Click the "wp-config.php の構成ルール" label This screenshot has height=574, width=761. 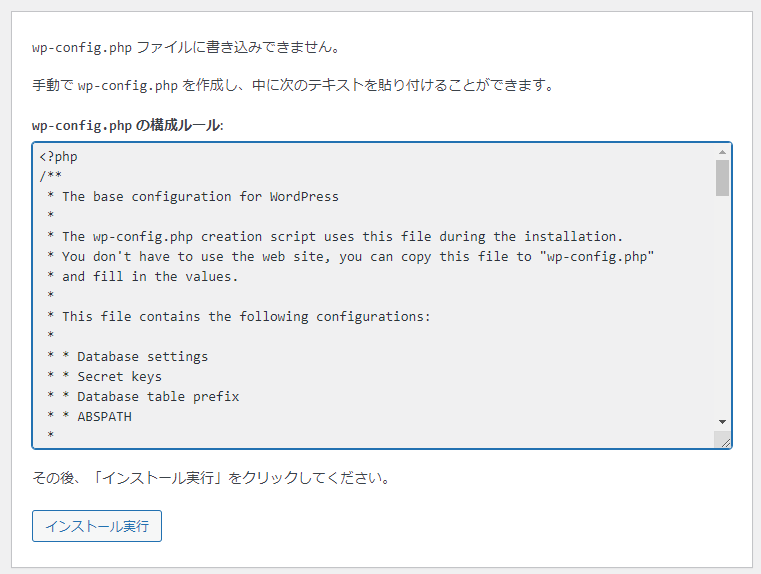(127, 126)
